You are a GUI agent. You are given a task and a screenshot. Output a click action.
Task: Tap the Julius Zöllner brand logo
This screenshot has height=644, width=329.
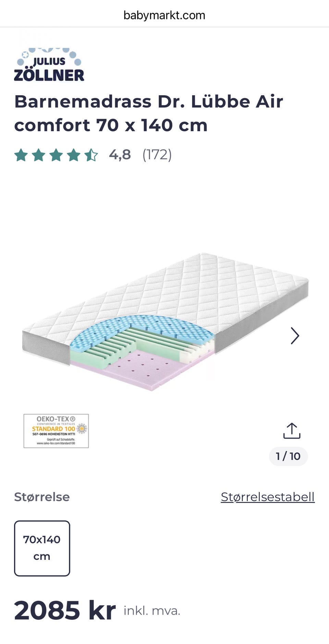pyautogui.click(x=49, y=65)
